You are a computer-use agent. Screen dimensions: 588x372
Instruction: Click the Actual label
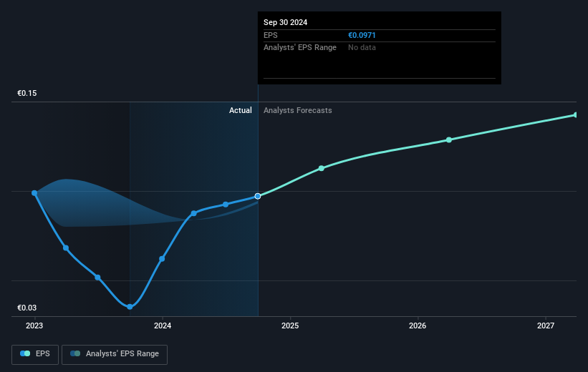[241, 110]
